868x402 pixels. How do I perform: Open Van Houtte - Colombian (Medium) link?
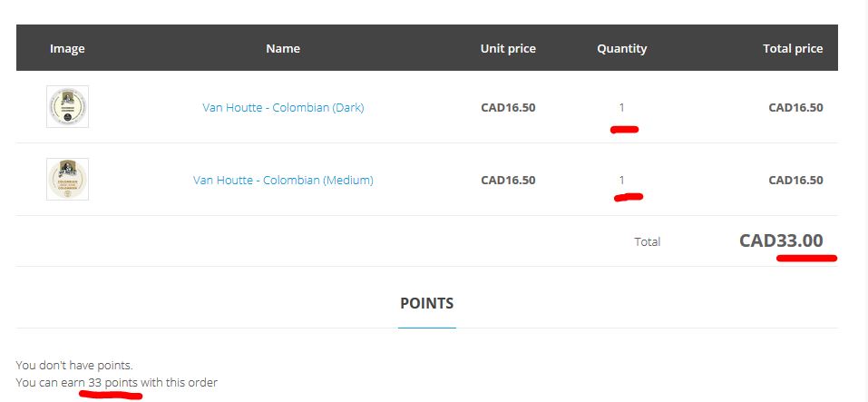[x=283, y=180]
